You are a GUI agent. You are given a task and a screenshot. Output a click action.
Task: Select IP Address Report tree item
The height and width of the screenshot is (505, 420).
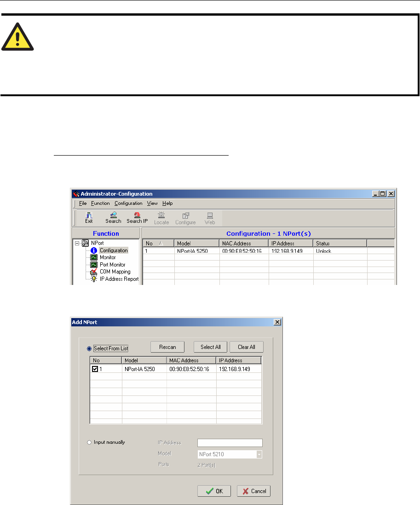pos(119,279)
